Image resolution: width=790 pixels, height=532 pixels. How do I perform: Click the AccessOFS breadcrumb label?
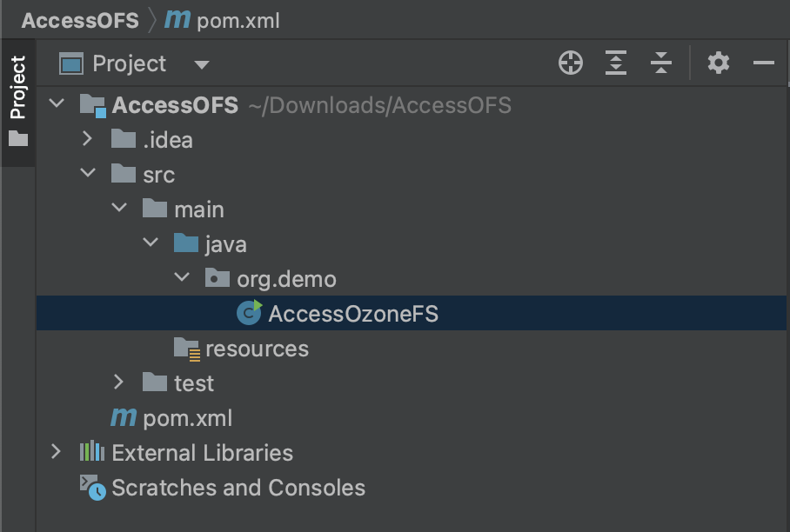pos(79,19)
